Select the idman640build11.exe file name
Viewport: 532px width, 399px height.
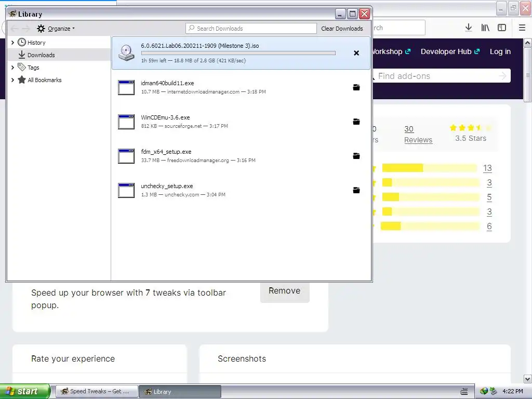coord(167,83)
